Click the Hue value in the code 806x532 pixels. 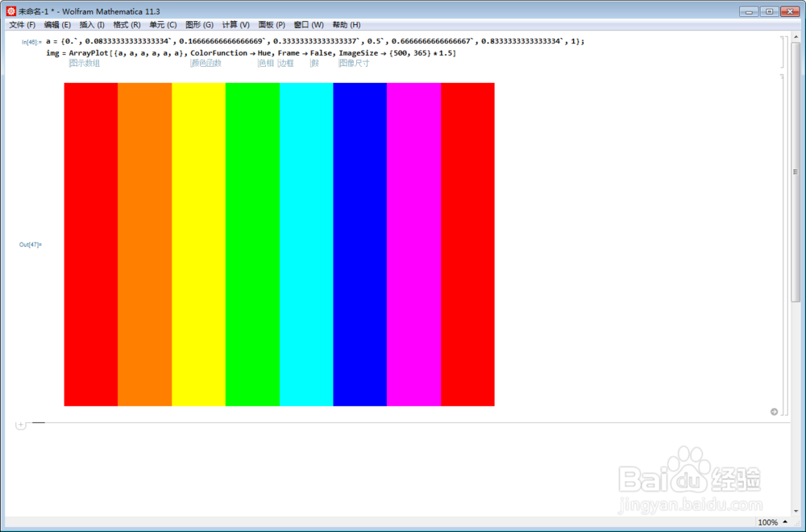265,53
